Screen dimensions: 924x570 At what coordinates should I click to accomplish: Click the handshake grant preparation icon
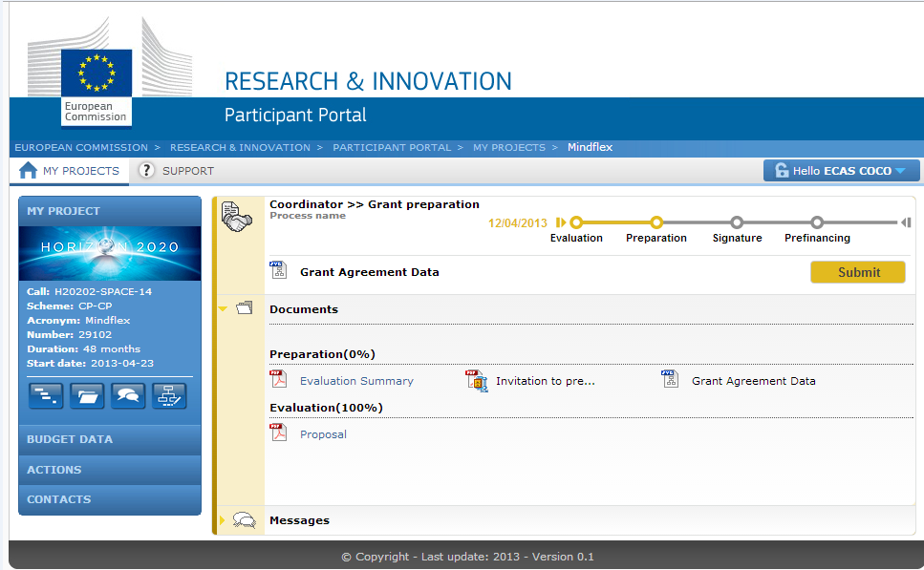[236, 216]
